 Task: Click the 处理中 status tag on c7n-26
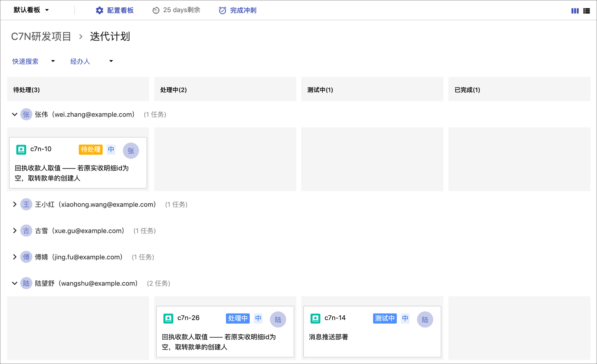238,318
